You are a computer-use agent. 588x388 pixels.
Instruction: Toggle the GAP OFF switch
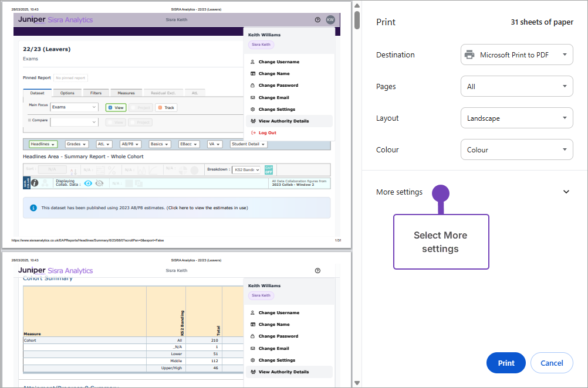(x=269, y=169)
